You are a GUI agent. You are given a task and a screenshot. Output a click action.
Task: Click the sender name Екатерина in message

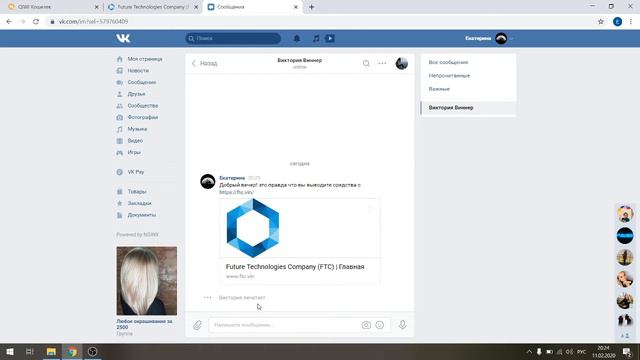232,178
